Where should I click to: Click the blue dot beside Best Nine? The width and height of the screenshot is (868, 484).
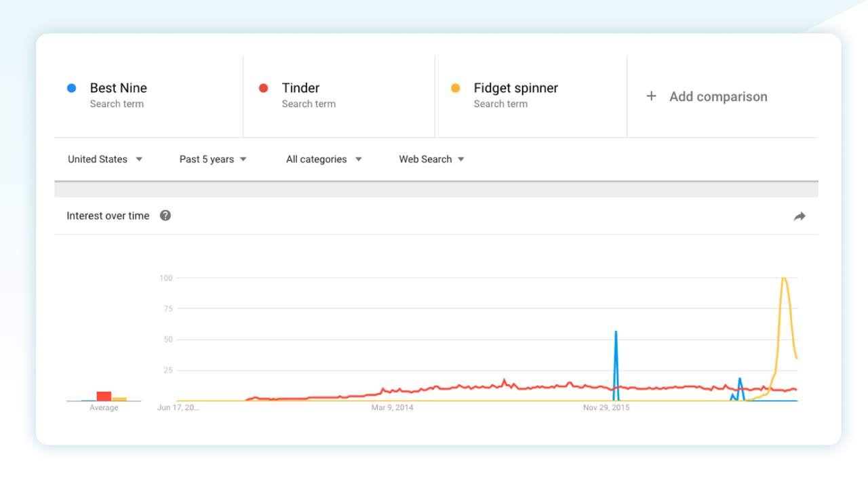pos(72,88)
